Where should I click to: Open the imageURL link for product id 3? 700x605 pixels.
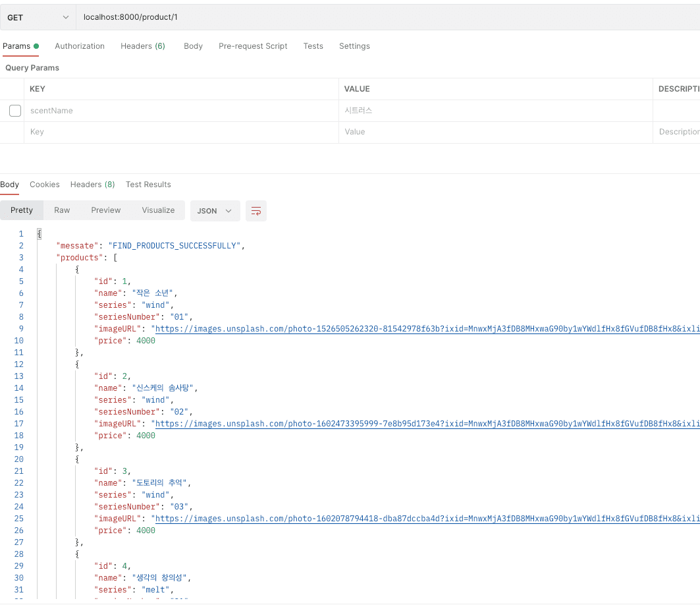point(421,519)
